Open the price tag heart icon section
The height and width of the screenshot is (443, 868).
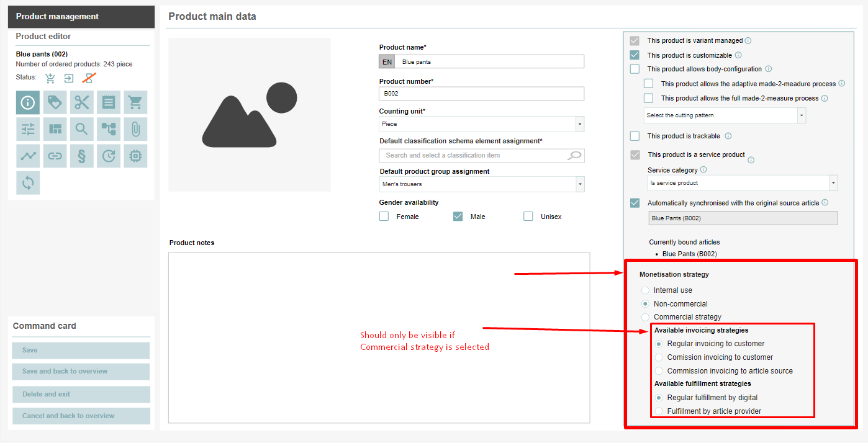(x=55, y=102)
